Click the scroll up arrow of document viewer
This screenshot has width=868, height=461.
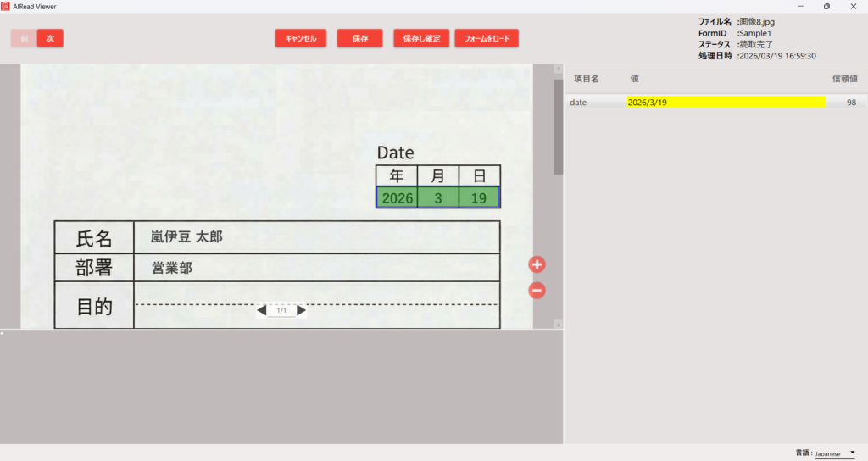click(558, 69)
